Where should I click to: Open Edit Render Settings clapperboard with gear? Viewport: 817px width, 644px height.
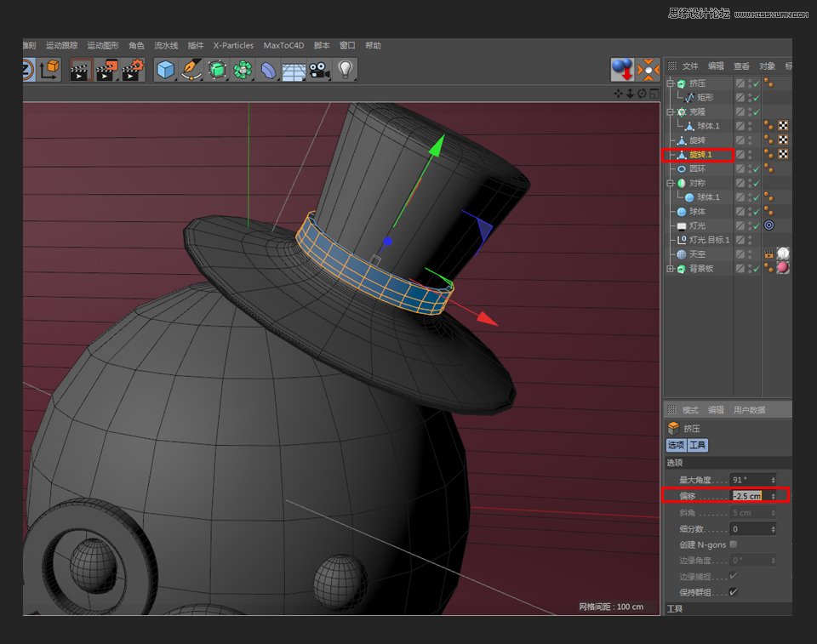point(133,70)
